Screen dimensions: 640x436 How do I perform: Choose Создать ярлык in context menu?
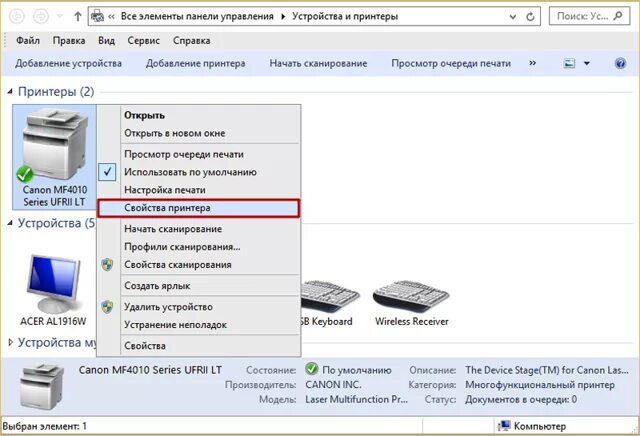coord(199,286)
